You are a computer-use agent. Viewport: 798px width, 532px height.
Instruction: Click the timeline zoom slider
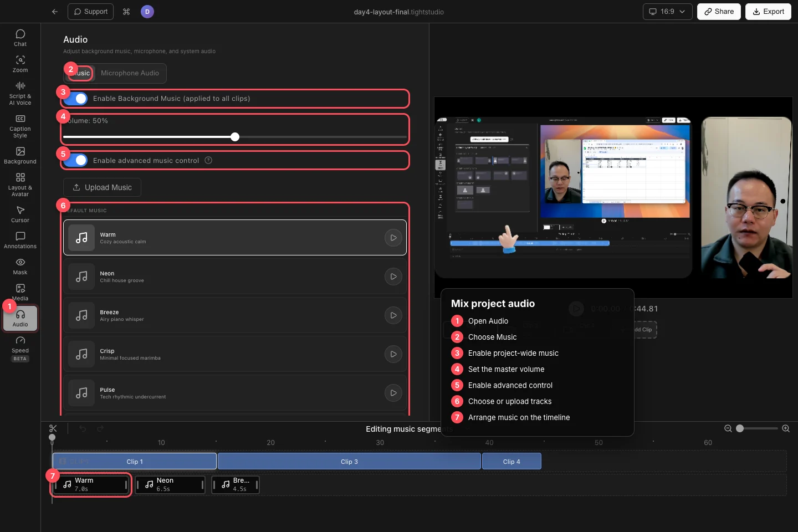757,428
